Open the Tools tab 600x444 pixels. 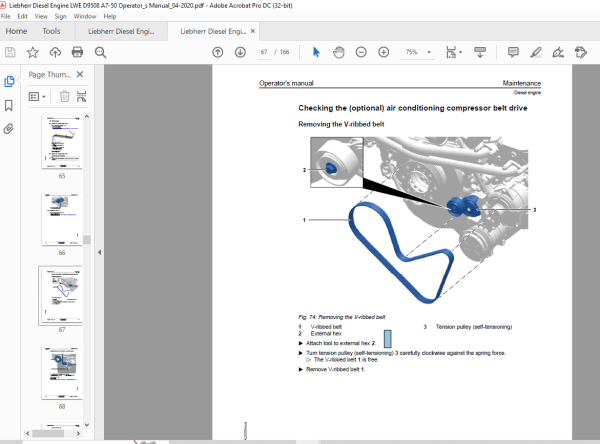click(51, 31)
